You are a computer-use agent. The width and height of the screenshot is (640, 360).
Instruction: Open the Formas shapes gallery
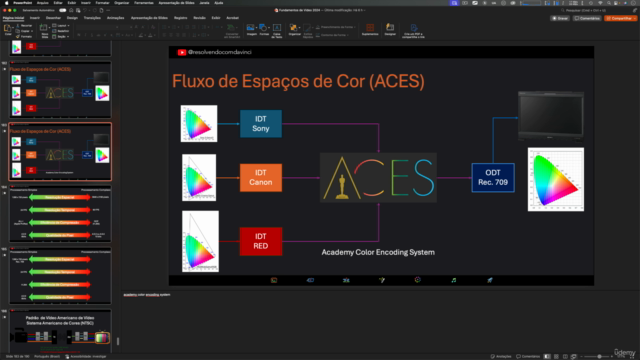[263, 29]
